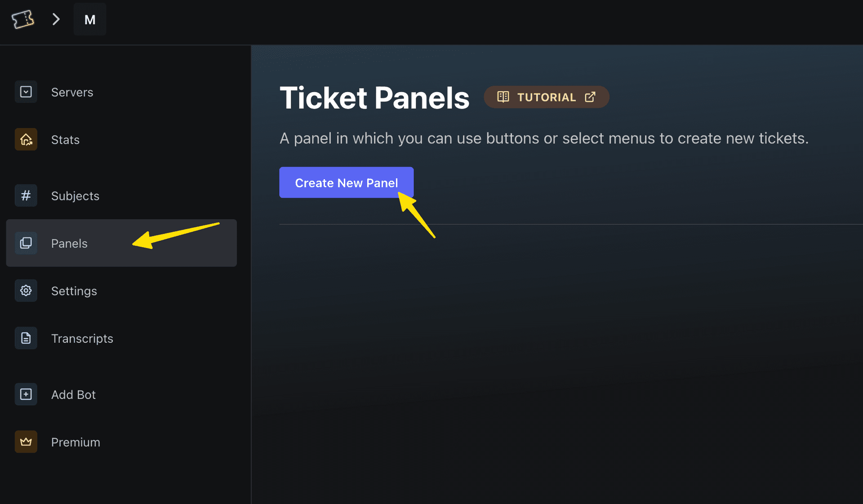Viewport: 863px width, 504px height.
Task: Expand the breadcrumb chevron next to the logo
Action: tap(56, 19)
